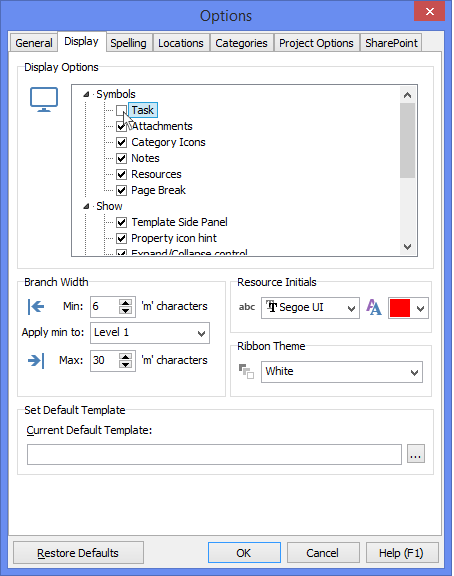This screenshot has height=576, width=454.
Task: Click the maximum branch width arrow icon
Action: click(36, 360)
